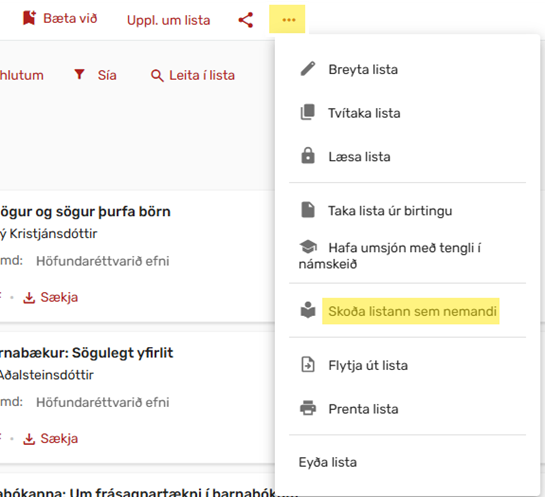Choose Taka lista úr birtingu

pos(390,211)
